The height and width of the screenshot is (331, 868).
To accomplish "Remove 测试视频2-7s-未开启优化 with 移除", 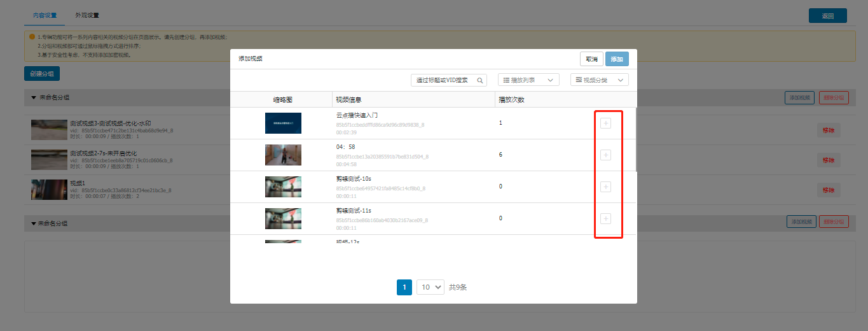I will pyautogui.click(x=829, y=160).
